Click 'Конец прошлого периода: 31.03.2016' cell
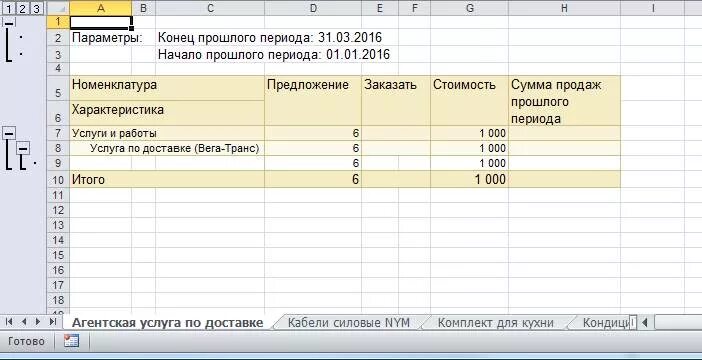The width and height of the screenshot is (702, 360). [x=270, y=38]
